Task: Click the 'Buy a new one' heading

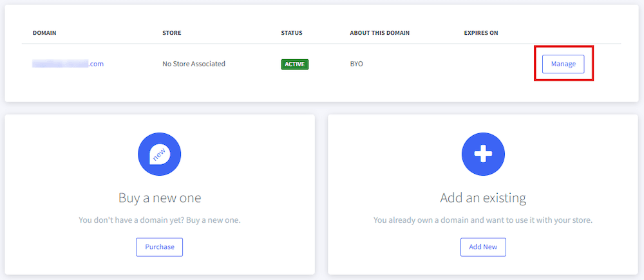Action: click(x=160, y=198)
